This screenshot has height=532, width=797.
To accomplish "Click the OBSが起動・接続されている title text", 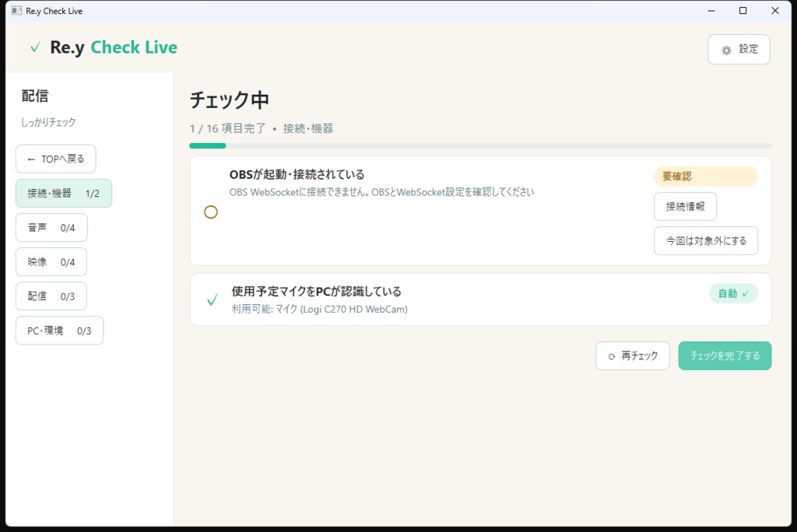I will point(297,175).
